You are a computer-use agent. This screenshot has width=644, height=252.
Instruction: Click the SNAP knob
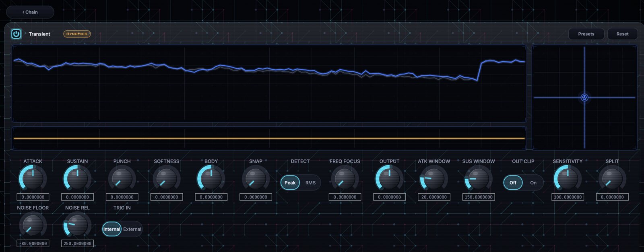click(256, 178)
